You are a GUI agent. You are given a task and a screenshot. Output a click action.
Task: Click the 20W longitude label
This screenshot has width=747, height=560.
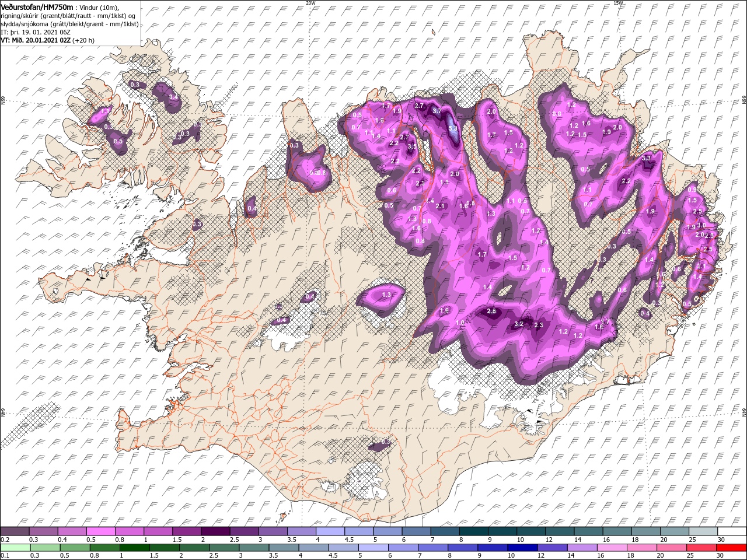(311, 3)
